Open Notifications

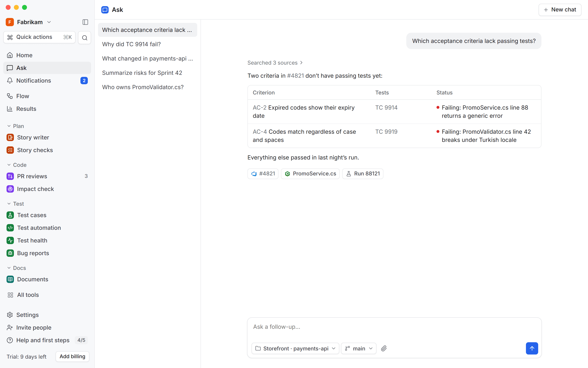[x=47, y=81]
